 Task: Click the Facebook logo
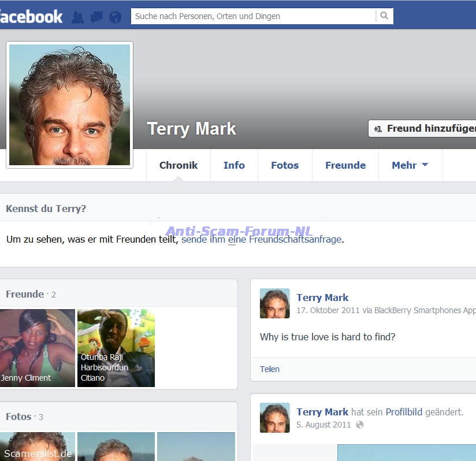[x=31, y=16]
